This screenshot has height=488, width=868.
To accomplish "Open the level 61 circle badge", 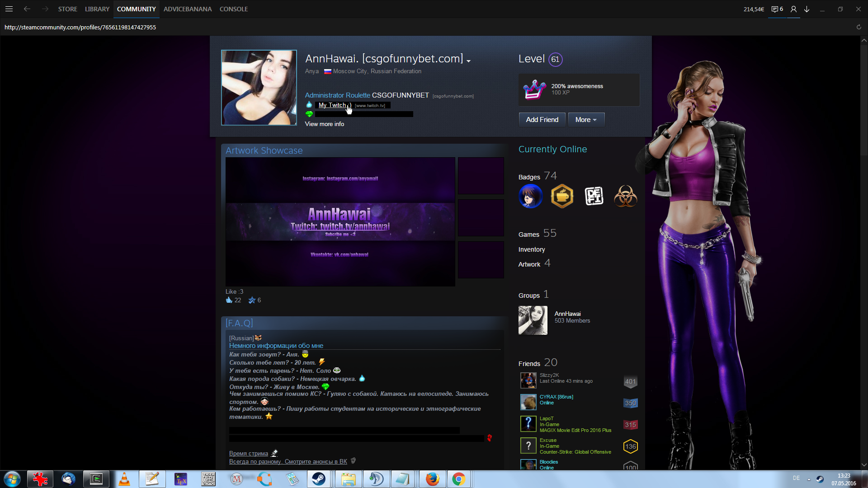I will pyautogui.click(x=555, y=59).
